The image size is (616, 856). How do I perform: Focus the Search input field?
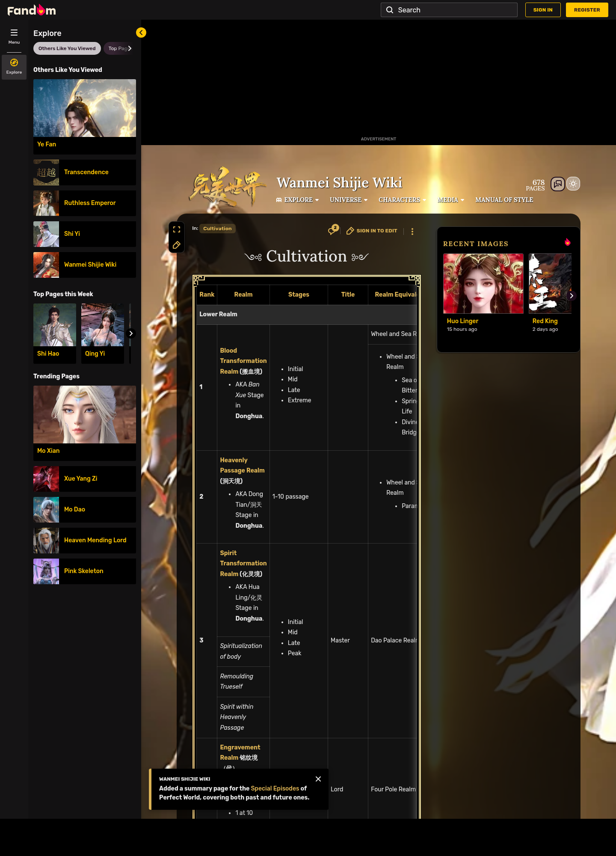pyautogui.click(x=449, y=10)
